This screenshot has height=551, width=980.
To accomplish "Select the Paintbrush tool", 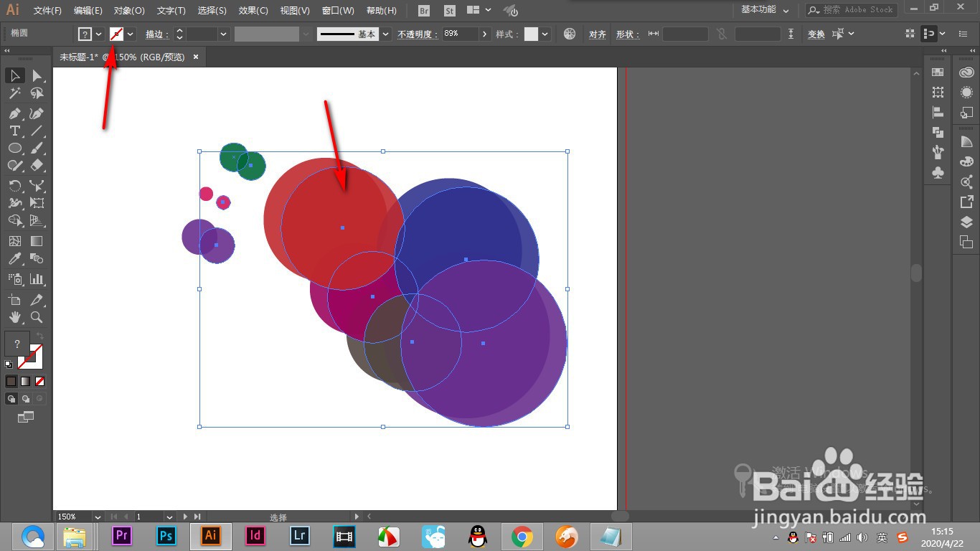I will pos(37,148).
